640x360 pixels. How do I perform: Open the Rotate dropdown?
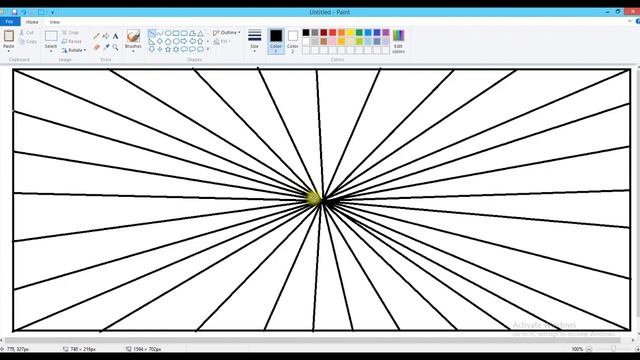pos(74,50)
